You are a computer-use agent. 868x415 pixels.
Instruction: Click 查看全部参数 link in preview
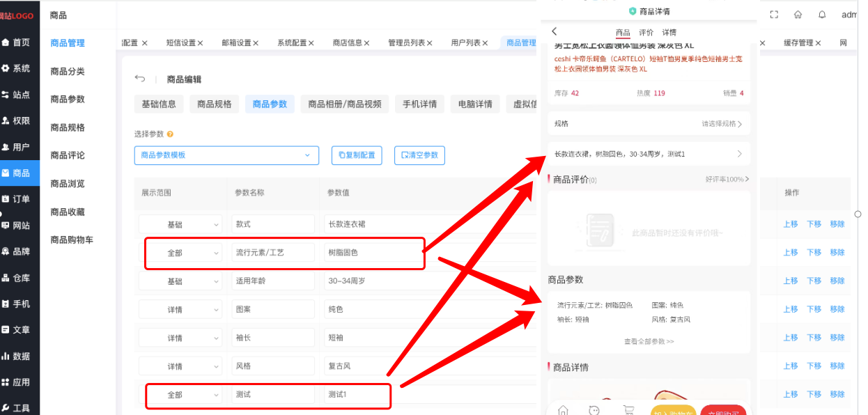tap(649, 342)
